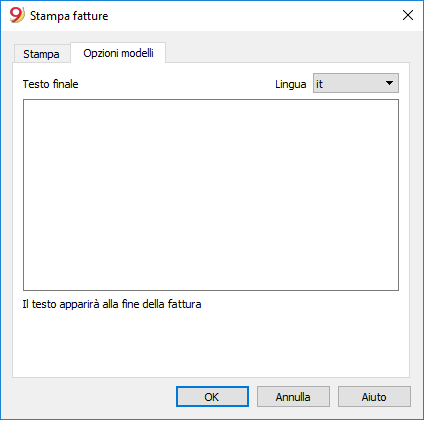The height and width of the screenshot is (421, 424).
Task: Click the bottom border of the final text box
Action: (211, 290)
